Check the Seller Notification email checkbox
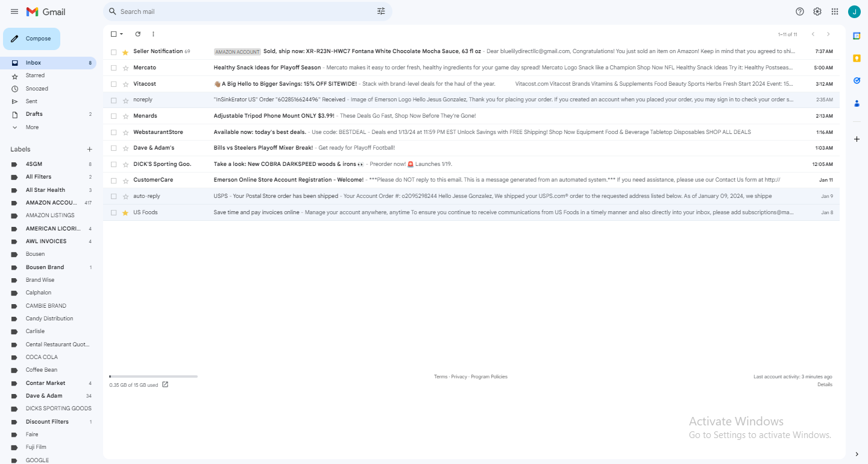This screenshot has height=464, width=868. click(113, 52)
